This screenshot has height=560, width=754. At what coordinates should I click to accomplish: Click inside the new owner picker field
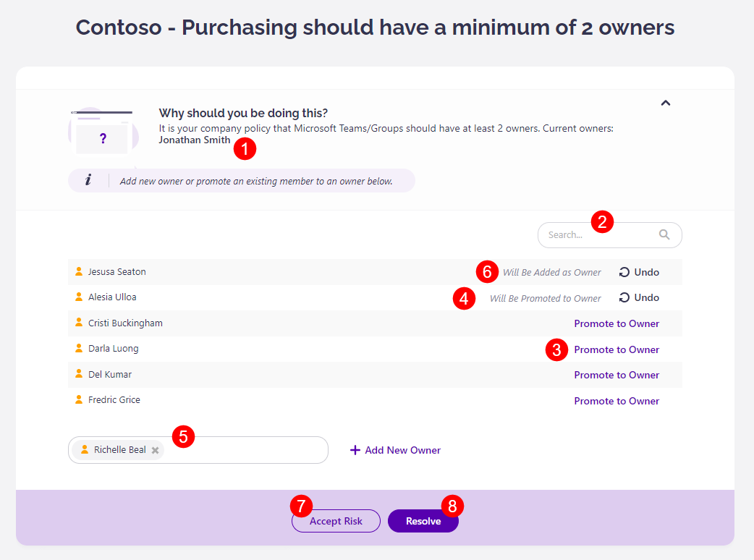[246, 450]
